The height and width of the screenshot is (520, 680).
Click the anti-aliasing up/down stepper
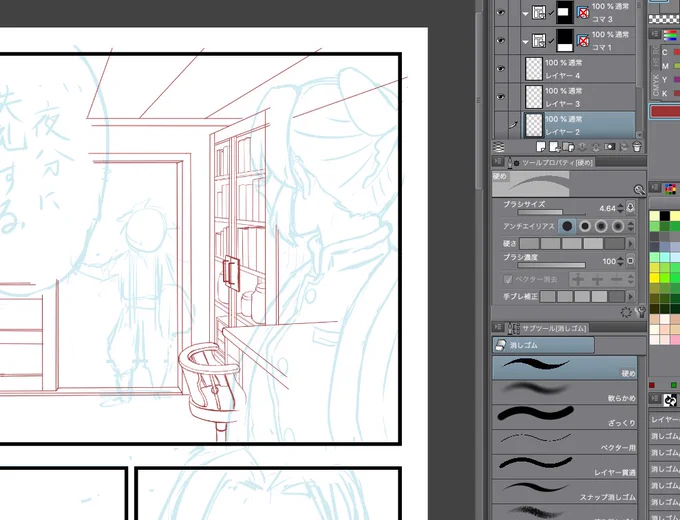tap(631, 226)
